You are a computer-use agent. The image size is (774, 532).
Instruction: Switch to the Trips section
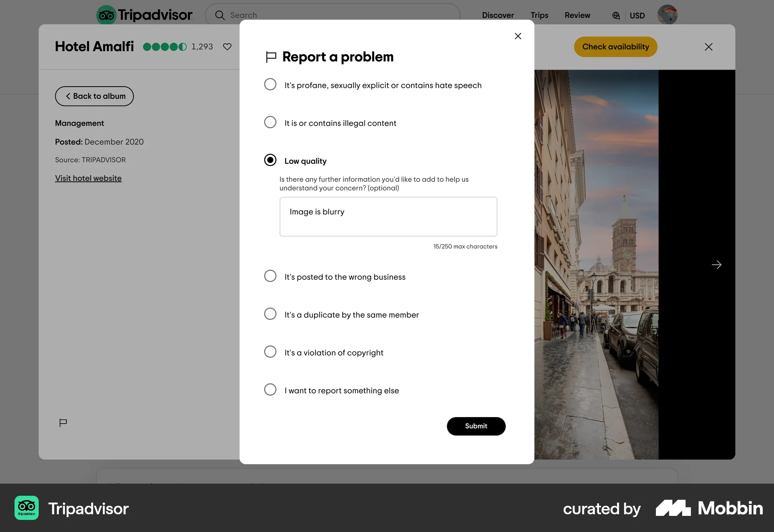(539, 15)
